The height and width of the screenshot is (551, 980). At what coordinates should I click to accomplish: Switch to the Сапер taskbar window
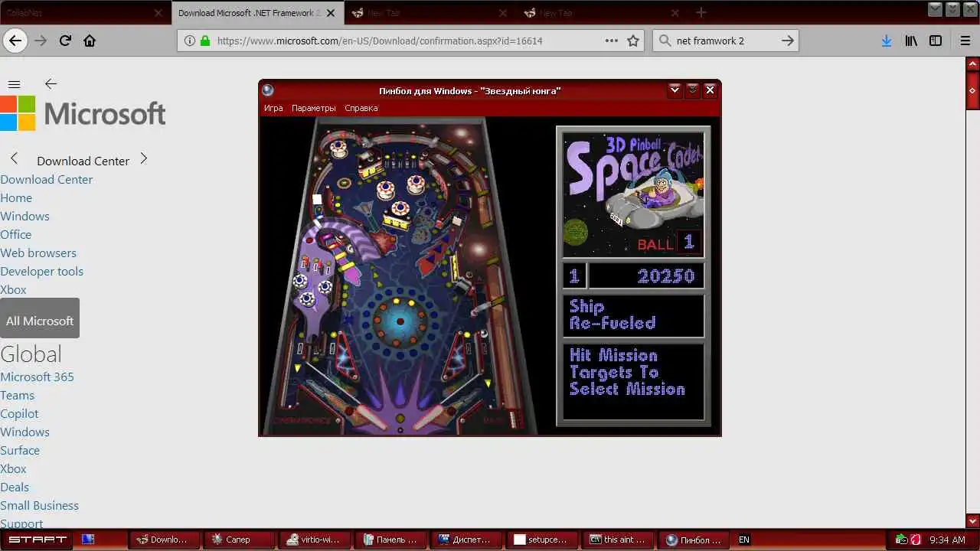click(x=240, y=540)
